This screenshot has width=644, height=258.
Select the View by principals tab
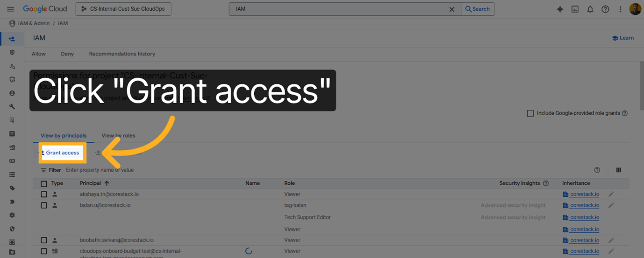(x=64, y=136)
